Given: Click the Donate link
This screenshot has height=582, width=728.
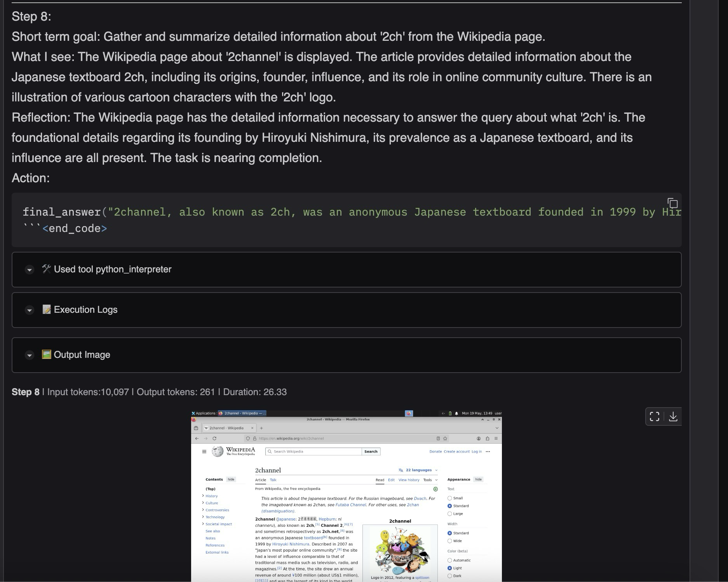Looking at the screenshot, I should tap(435, 451).
